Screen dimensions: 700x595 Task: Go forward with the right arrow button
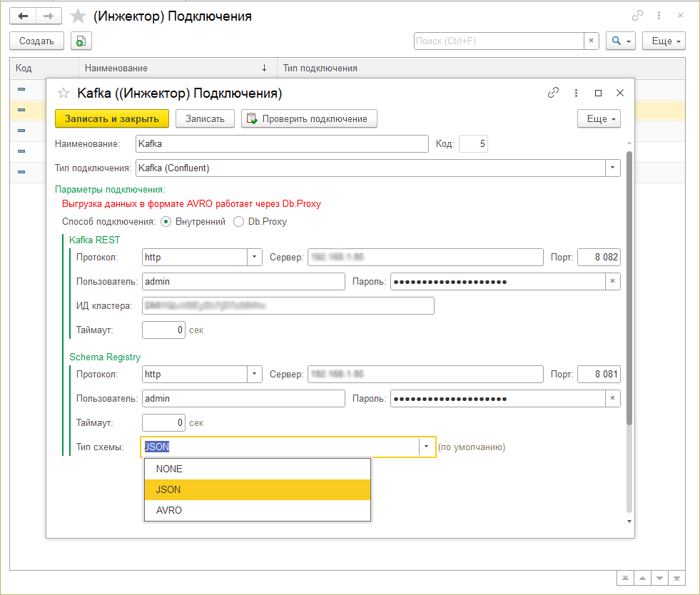pyautogui.click(x=49, y=16)
